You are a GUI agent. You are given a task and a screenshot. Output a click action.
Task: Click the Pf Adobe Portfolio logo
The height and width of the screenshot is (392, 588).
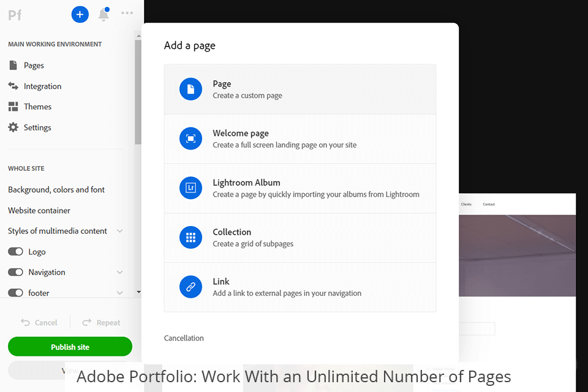[x=15, y=15]
